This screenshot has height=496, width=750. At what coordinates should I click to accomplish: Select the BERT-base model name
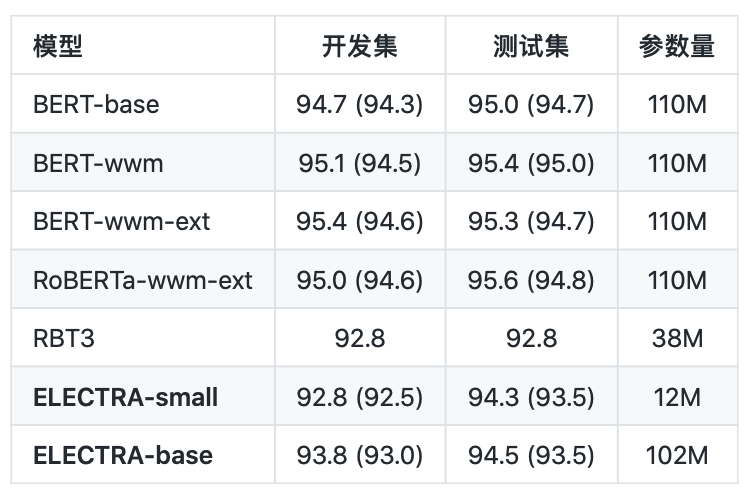[96, 104]
